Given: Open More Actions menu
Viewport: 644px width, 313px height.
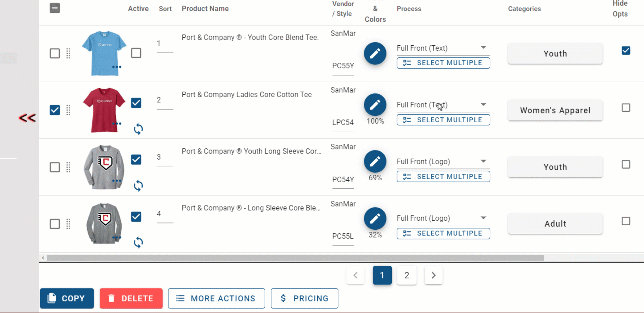Looking at the screenshot, I should [216, 298].
